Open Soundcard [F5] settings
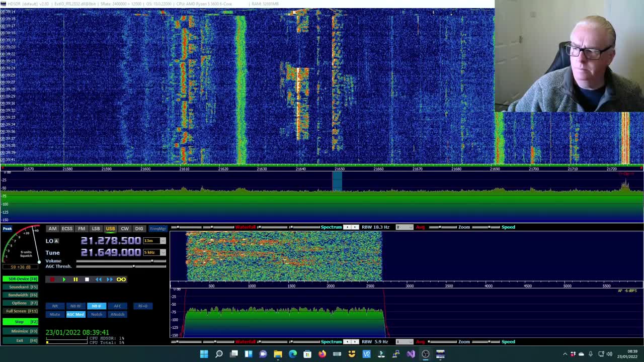 [20, 287]
